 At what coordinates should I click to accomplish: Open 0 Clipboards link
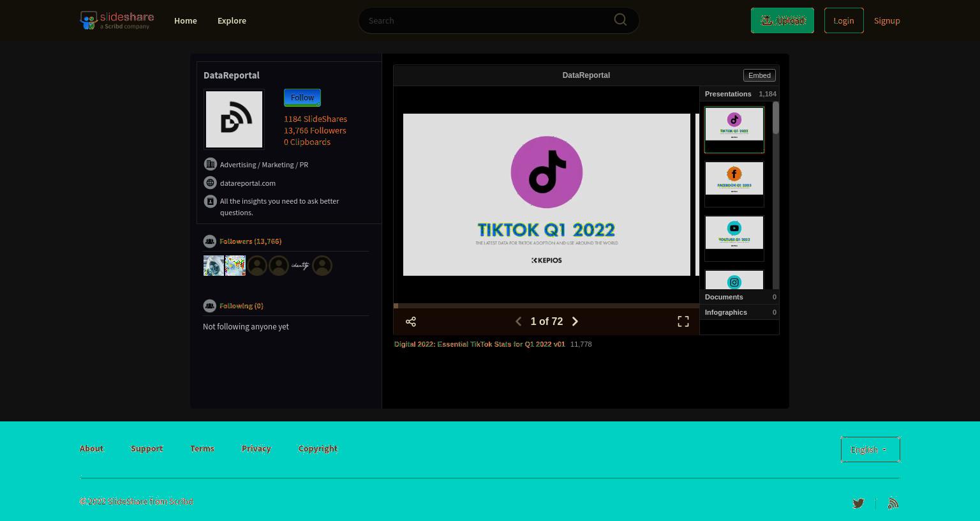pos(307,142)
